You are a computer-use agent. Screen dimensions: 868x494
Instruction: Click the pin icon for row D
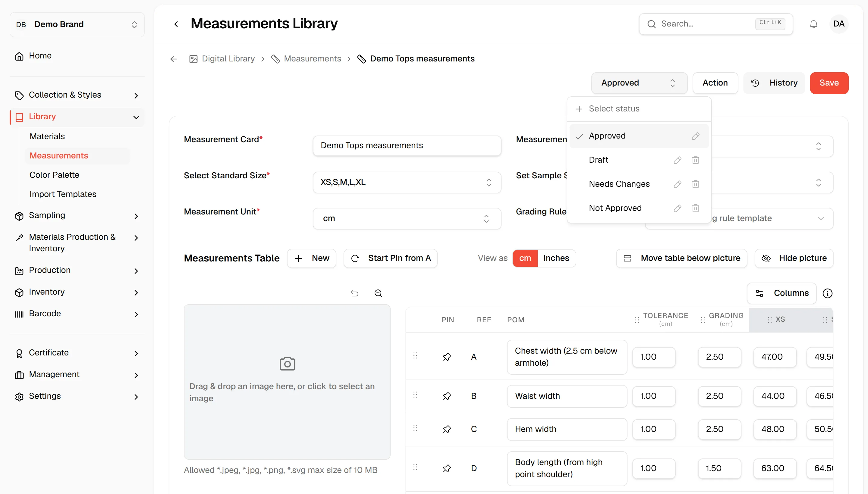447,468
